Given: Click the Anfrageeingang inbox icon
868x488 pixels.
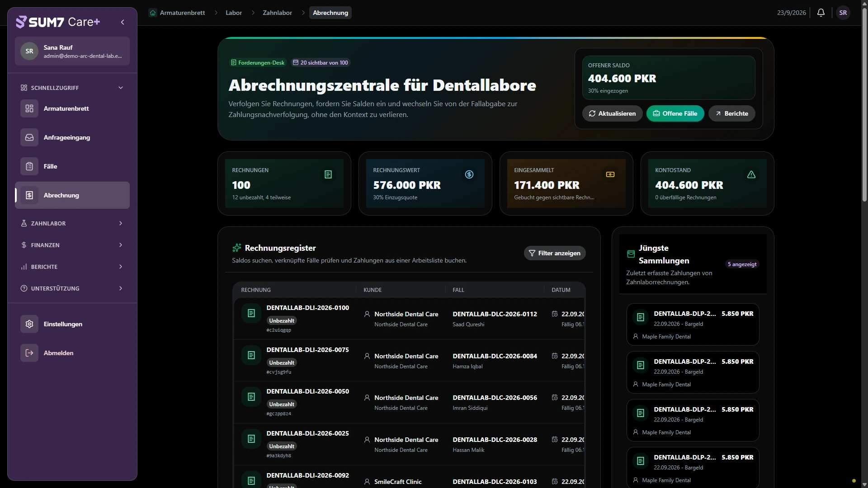Looking at the screenshot, I should pyautogui.click(x=29, y=137).
